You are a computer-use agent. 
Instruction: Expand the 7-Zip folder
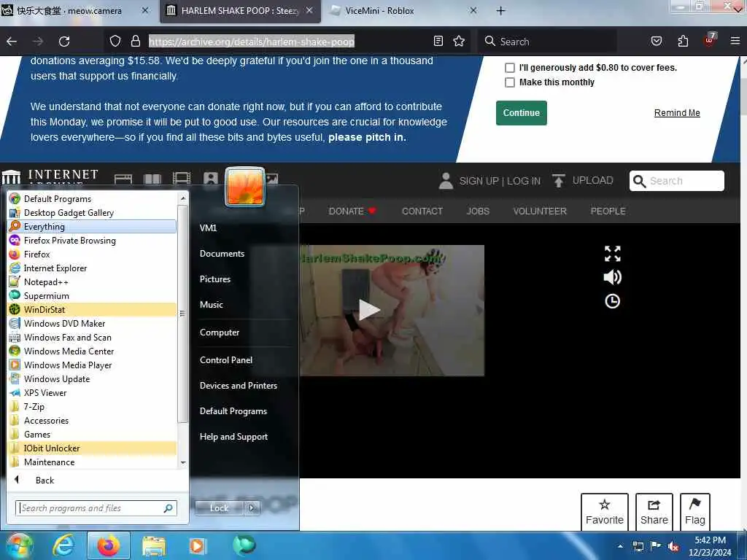click(x=92, y=407)
